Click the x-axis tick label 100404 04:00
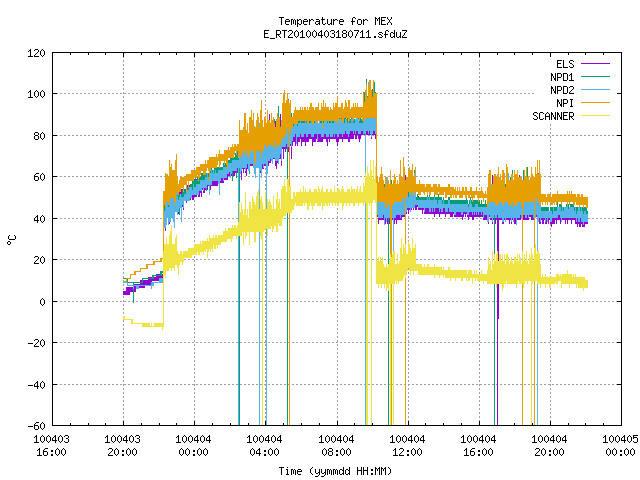The height and width of the screenshot is (480, 640). tap(264, 446)
